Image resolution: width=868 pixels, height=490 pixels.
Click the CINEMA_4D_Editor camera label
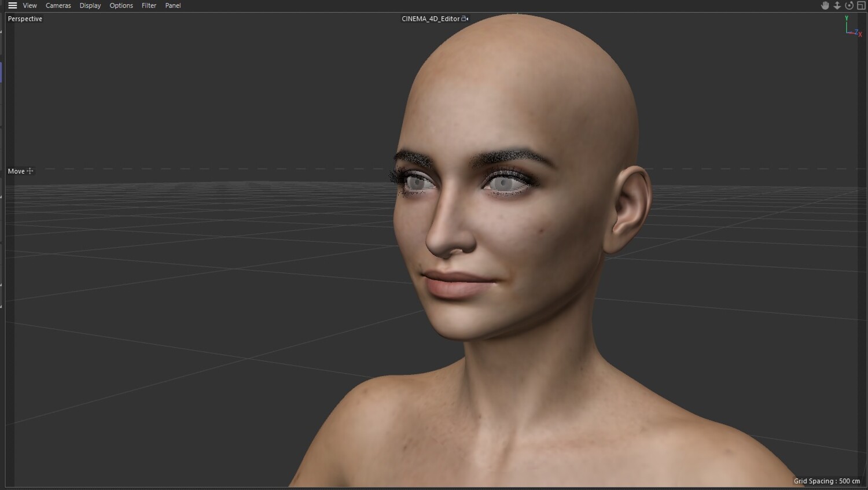[x=431, y=19]
